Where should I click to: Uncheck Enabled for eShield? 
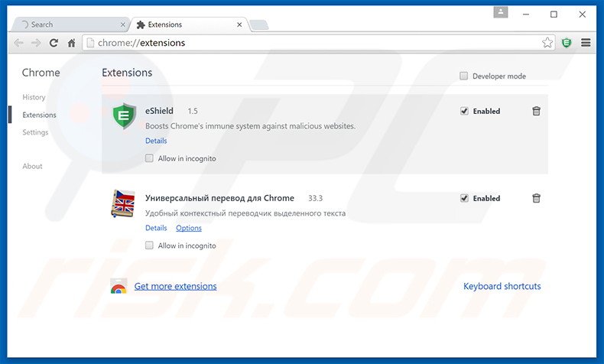coord(464,111)
